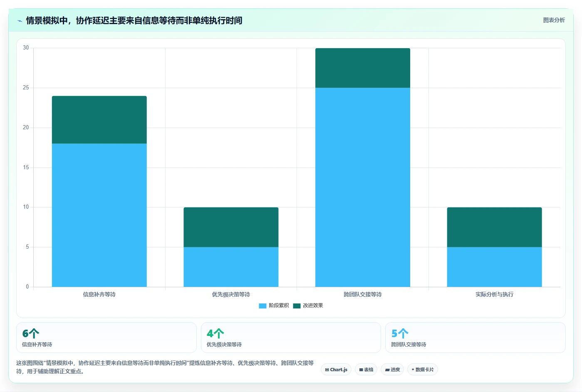Click the 6个 信息补齐等待 data card
The image size is (582, 392).
click(106, 338)
